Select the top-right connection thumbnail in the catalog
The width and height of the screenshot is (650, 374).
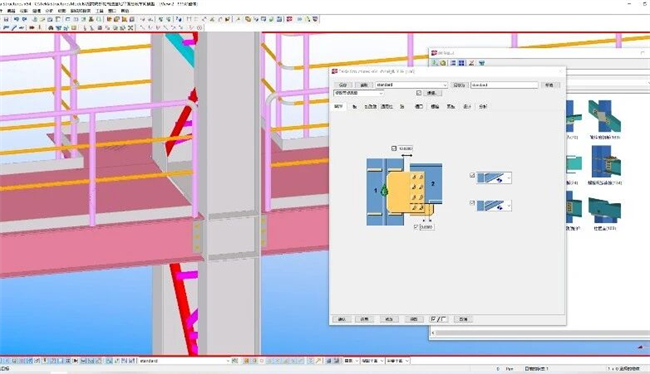(x=604, y=116)
